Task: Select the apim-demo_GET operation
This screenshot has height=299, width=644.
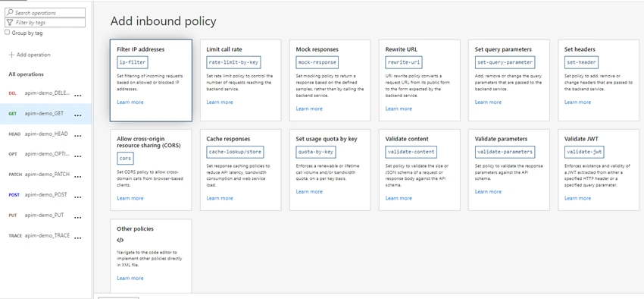Action: tap(45, 114)
